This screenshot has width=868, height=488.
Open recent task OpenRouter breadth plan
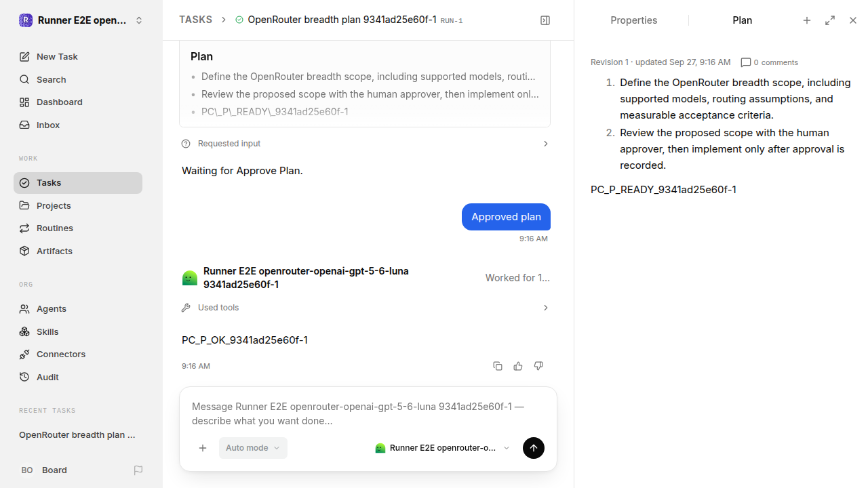pyautogui.click(x=77, y=435)
